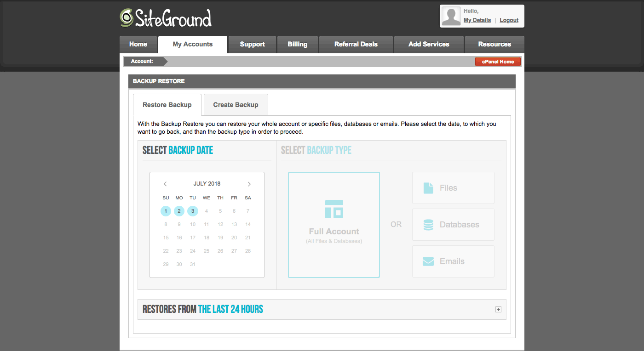This screenshot has width=644, height=351.
Task: Click the Logout link
Action: point(509,20)
